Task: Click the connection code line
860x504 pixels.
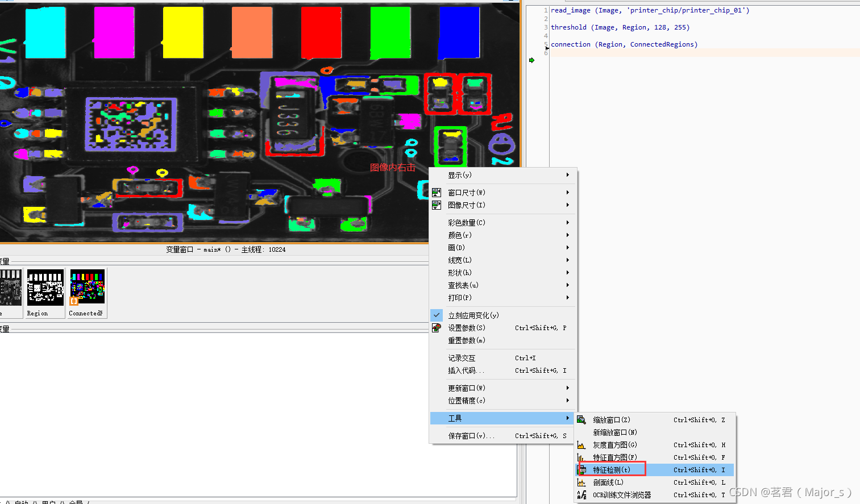Action: 624,44
